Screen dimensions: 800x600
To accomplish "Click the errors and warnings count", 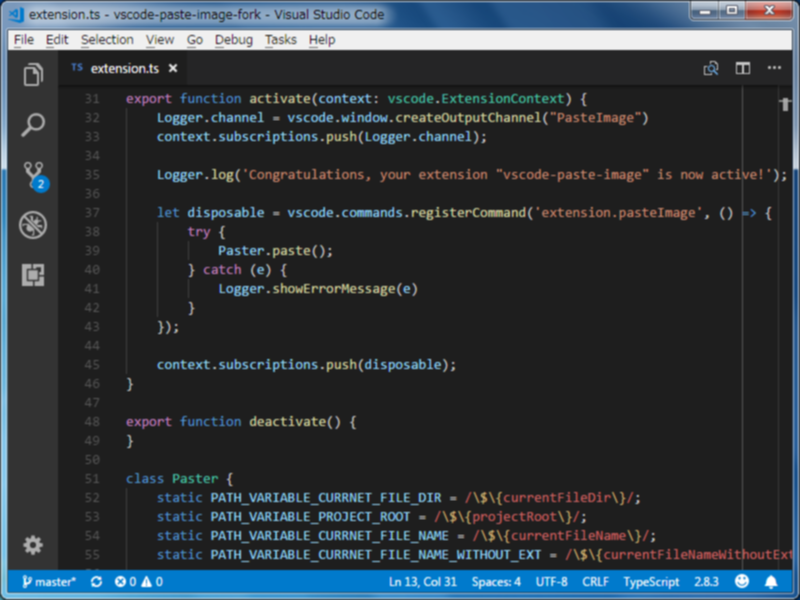I will (139, 582).
